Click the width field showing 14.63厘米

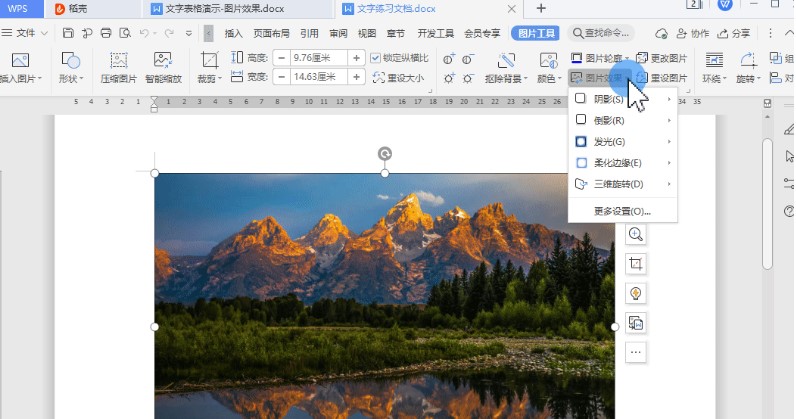(319, 77)
